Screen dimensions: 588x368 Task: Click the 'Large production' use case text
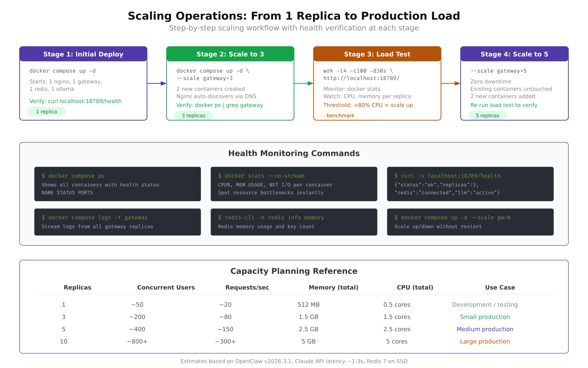point(485,341)
